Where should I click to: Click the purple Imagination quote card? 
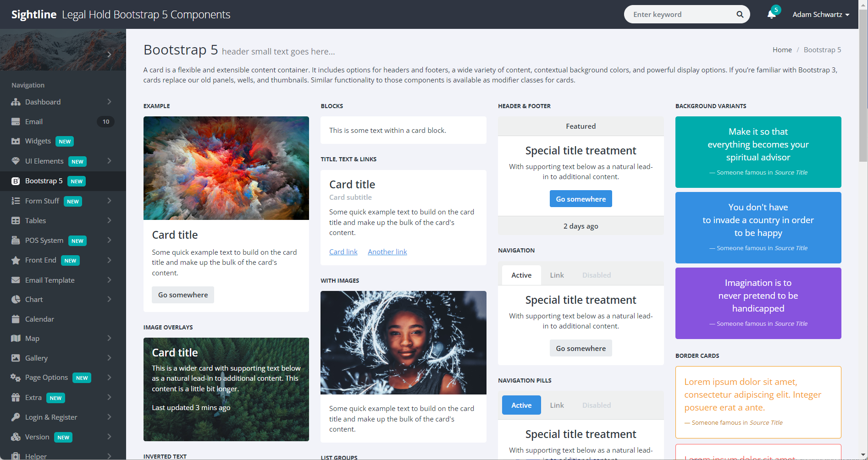(758, 303)
